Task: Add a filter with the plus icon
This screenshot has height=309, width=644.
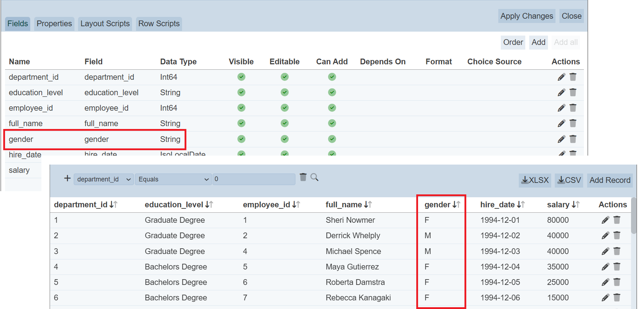Action: point(67,178)
